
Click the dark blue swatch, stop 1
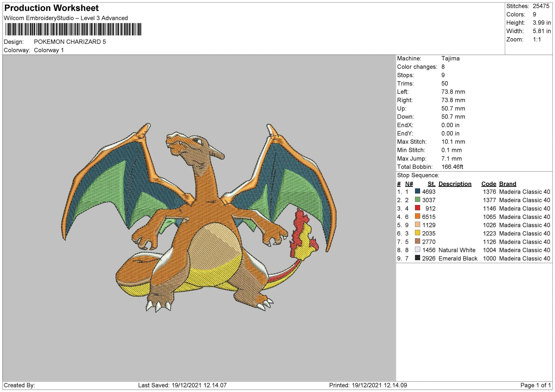pyautogui.click(x=418, y=191)
